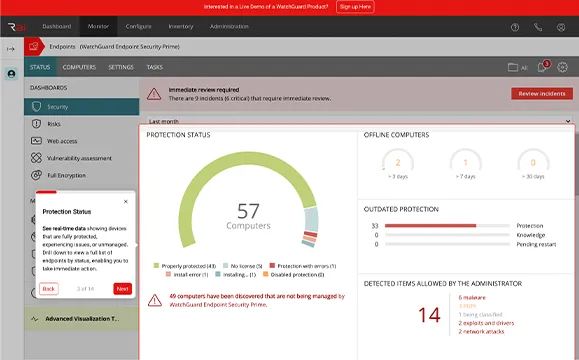The width and height of the screenshot is (579, 360).
Task: Click Back in the tour popup
Action: point(49,289)
